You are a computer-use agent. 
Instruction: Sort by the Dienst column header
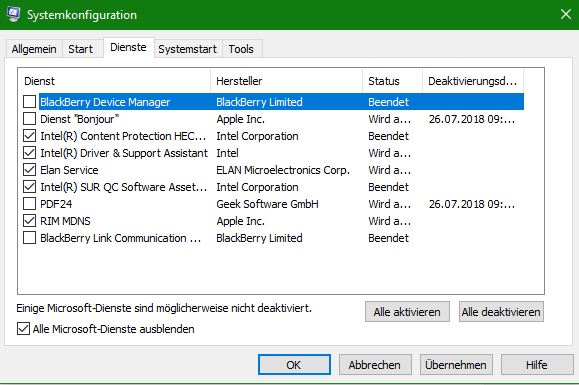[114, 81]
